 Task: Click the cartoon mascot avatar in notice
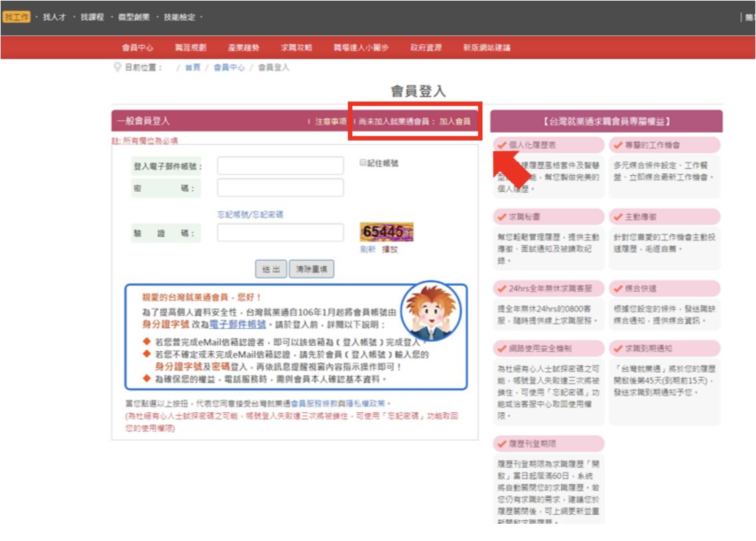(430, 311)
